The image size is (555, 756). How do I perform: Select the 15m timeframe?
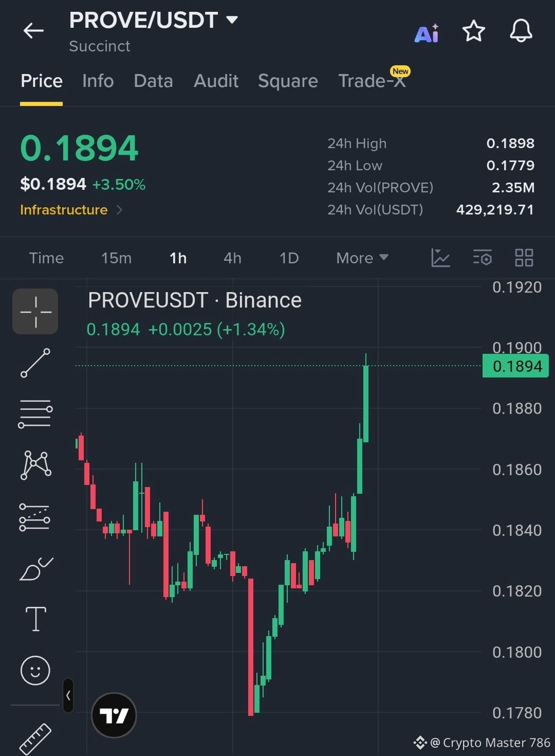[x=116, y=258]
